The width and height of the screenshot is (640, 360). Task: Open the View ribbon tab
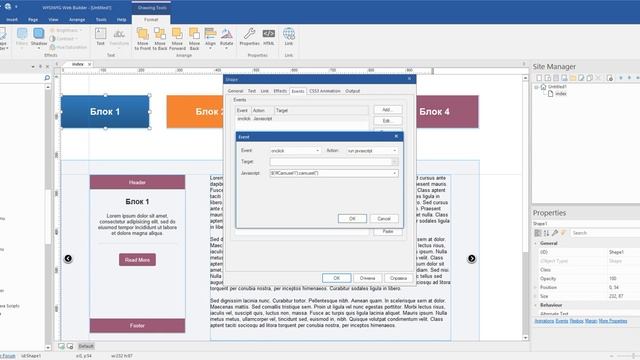53,20
